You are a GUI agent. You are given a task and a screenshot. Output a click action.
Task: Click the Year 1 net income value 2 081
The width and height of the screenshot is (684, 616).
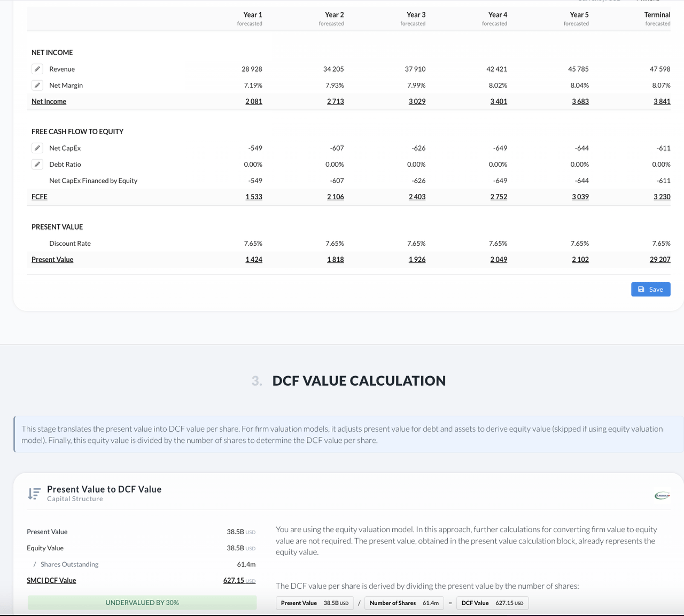point(254,102)
